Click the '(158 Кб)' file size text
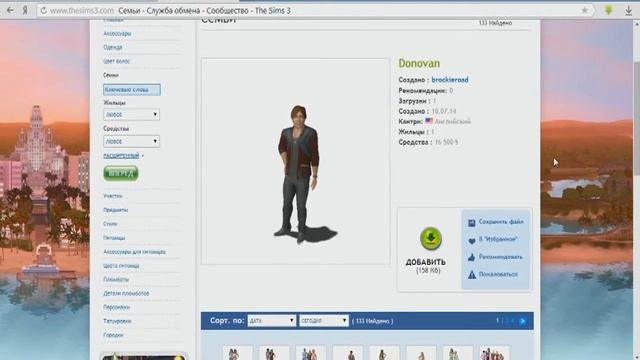Image resolution: width=640 pixels, height=360 pixels. coord(428,271)
